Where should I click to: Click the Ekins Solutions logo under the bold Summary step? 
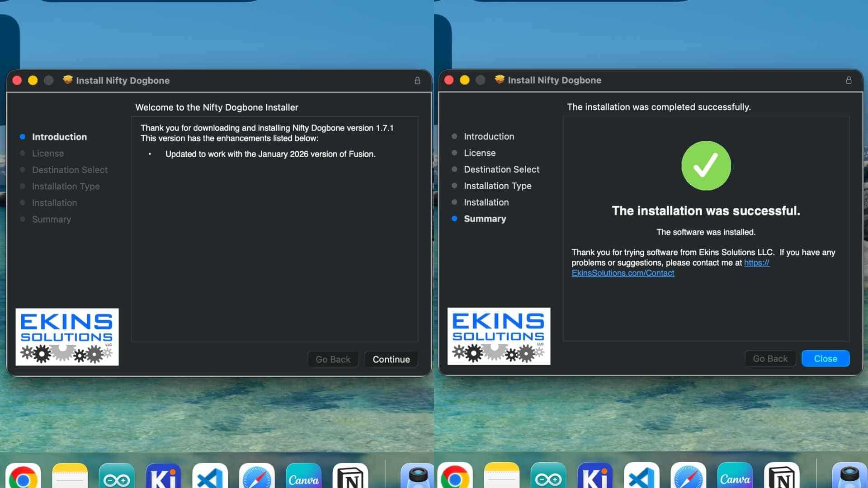point(499,336)
